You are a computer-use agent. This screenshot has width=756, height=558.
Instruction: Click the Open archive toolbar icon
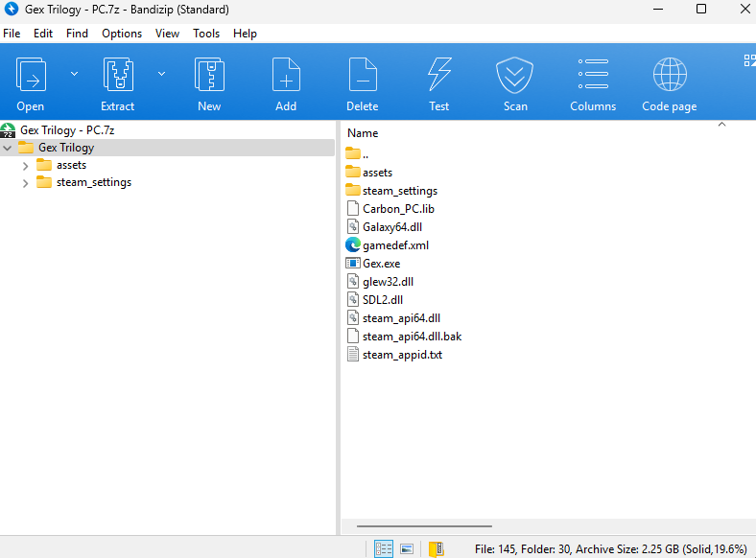[31, 75]
